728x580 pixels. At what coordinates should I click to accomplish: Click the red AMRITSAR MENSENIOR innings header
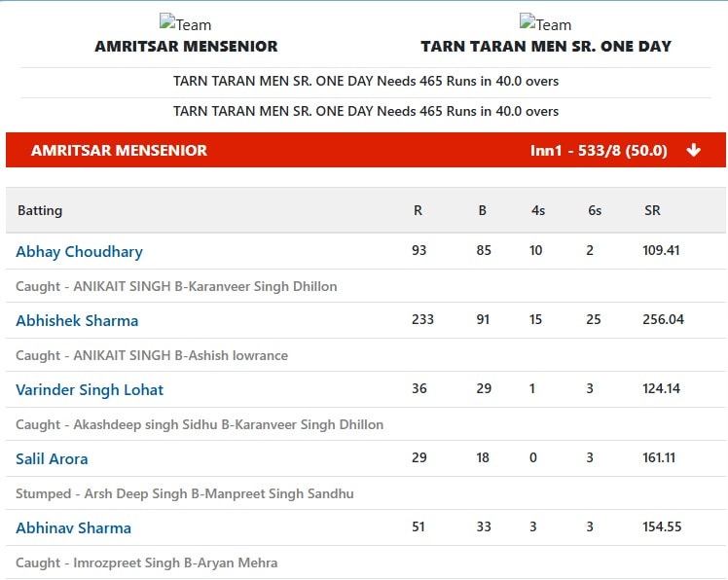(365, 150)
